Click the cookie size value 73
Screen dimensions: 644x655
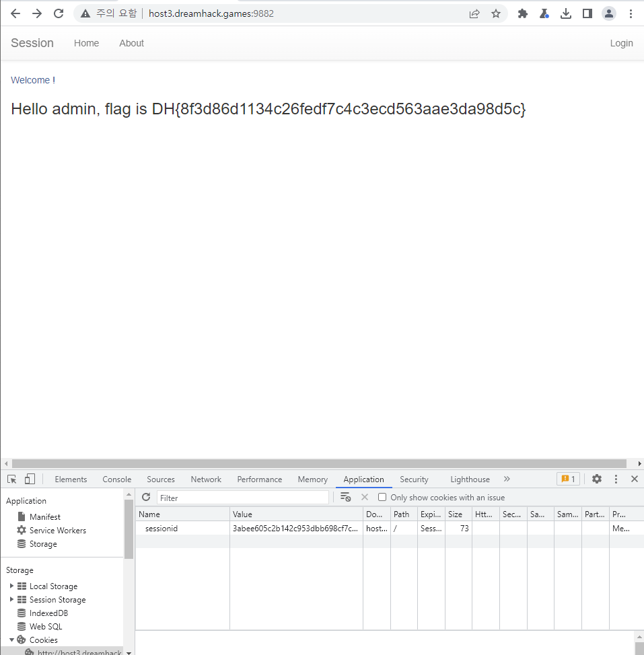point(464,529)
